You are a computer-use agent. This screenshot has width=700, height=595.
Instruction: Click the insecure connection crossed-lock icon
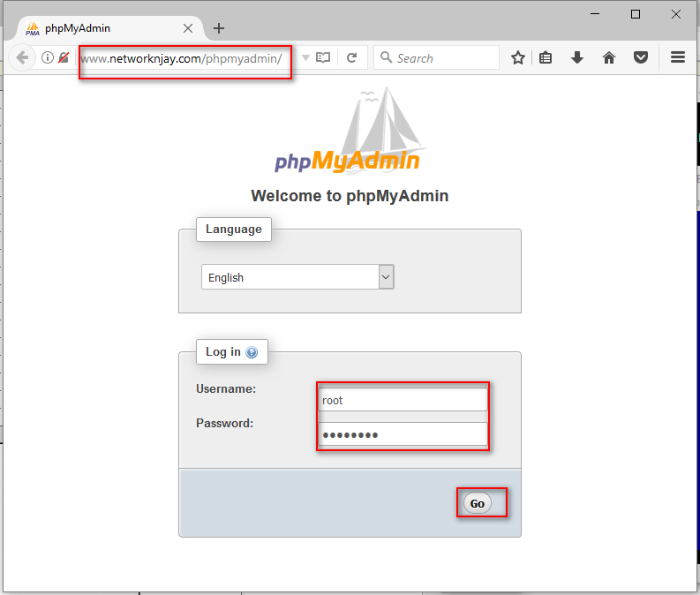pyautogui.click(x=64, y=57)
